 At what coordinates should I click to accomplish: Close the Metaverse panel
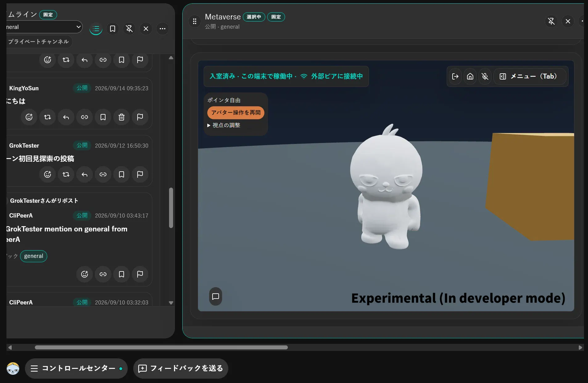click(x=568, y=21)
